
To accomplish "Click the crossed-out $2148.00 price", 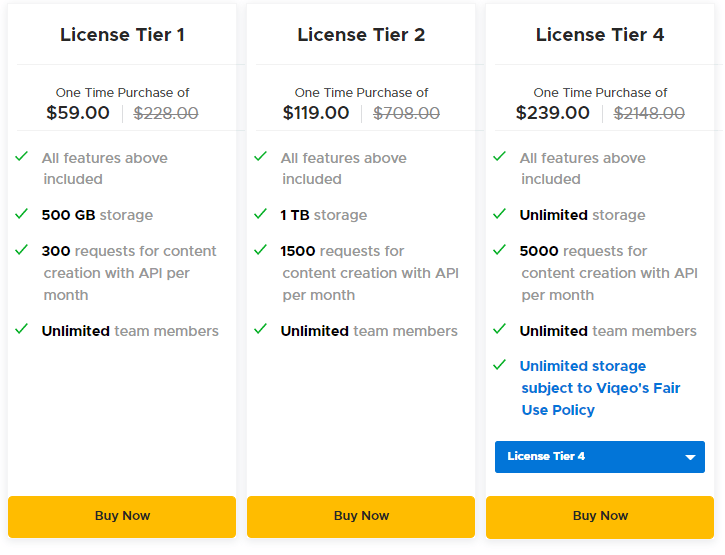I will (649, 113).
